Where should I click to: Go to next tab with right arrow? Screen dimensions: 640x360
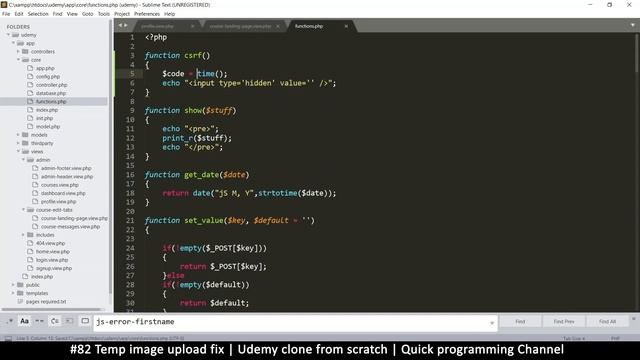coord(125,25)
